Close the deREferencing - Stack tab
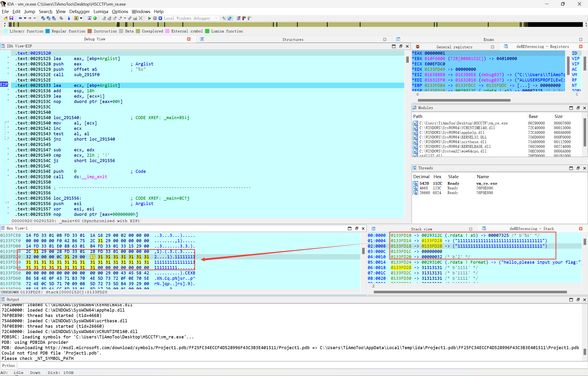The width and height of the screenshot is (588, 376). coord(581,229)
